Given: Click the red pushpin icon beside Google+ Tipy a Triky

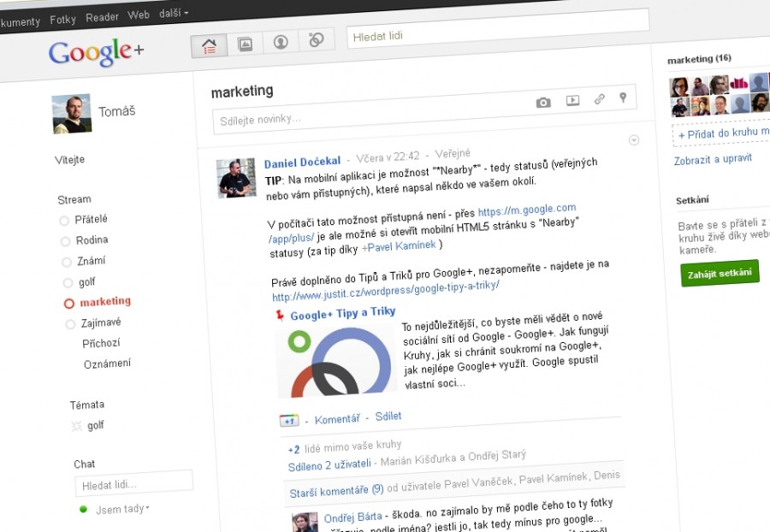Looking at the screenshot, I should 280,316.
